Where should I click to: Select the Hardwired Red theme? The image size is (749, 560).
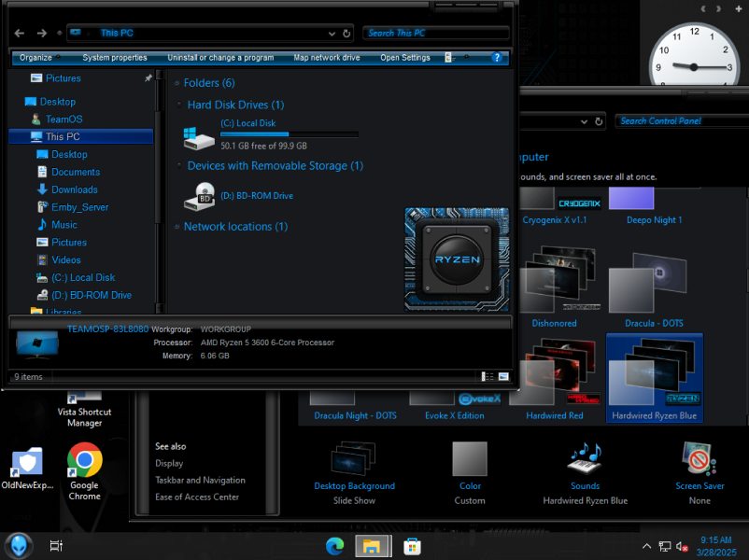[555, 380]
